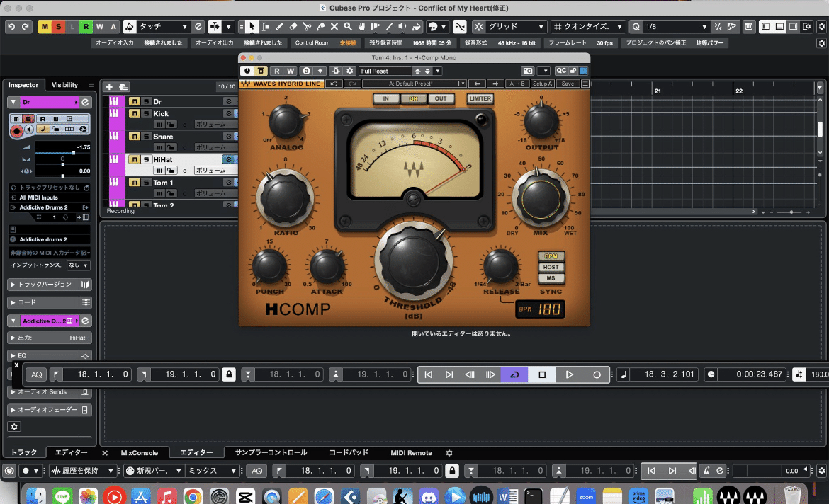Expand the トラックバージョン Inspector section
The width and height of the screenshot is (829, 504).
[x=49, y=285]
